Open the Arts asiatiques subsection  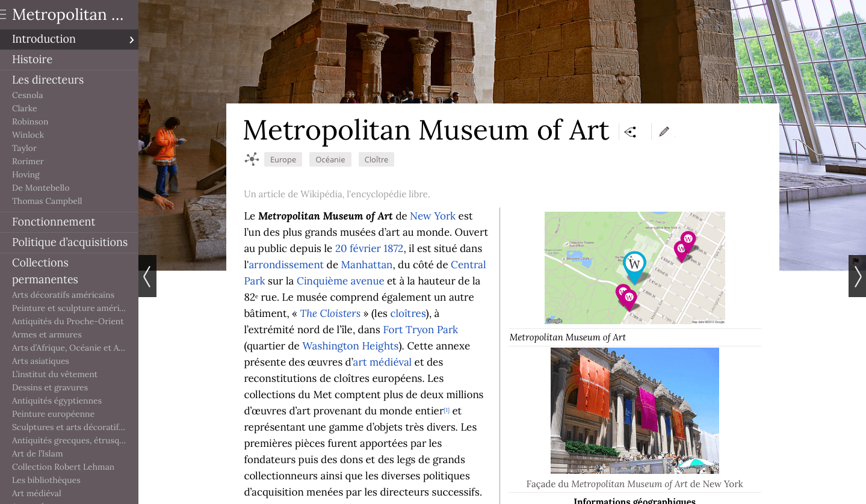pos(40,361)
